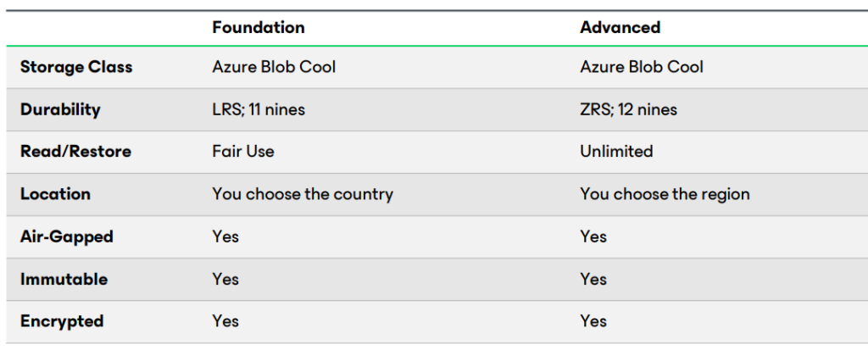Select 'You choose the country' text
Viewport: 868px width, 350px height.
303,194
